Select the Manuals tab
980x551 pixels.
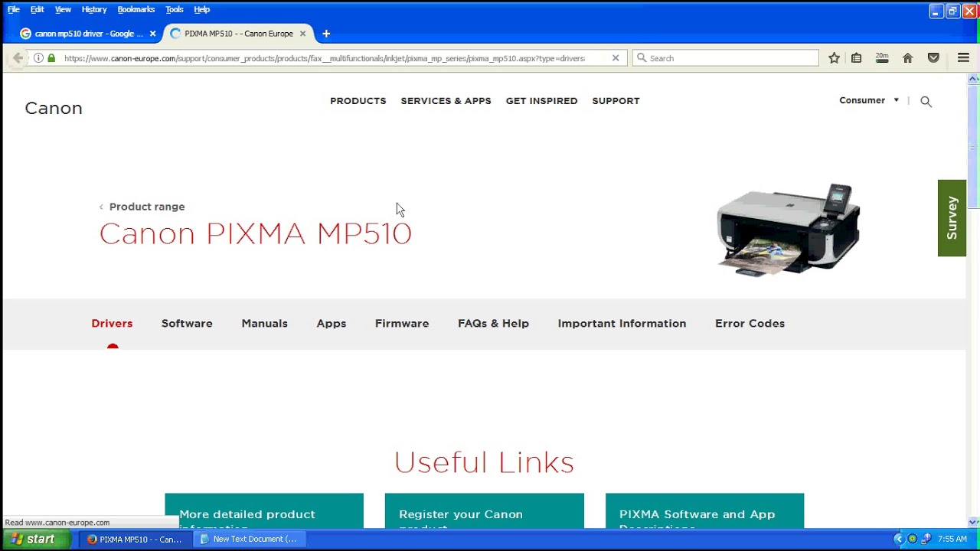point(265,324)
